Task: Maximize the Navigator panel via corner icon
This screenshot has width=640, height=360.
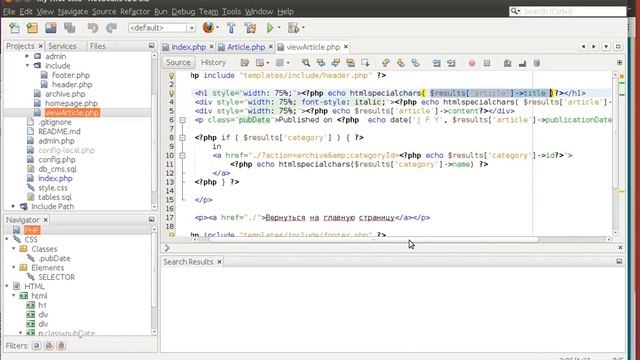Action: pos(151,219)
